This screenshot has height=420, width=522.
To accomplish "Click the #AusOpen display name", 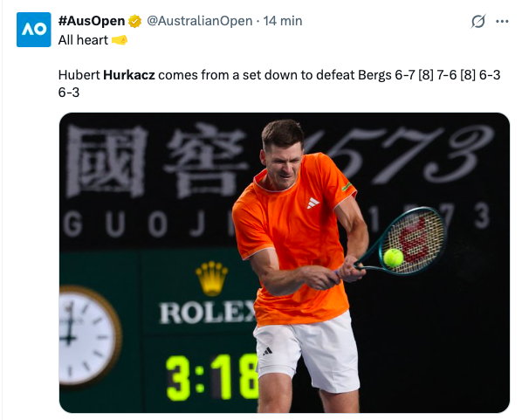I will [x=92, y=21].
